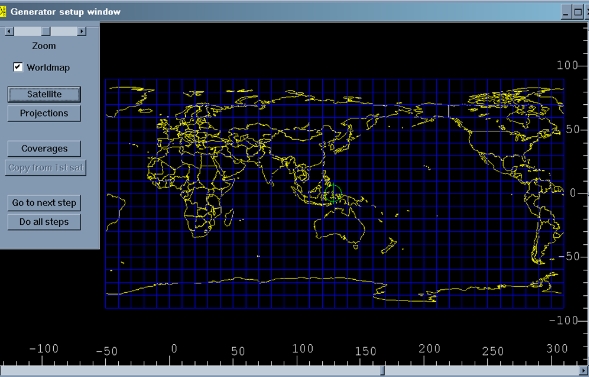
Task: Run Do all steps
Action: (x=44, y=222)
